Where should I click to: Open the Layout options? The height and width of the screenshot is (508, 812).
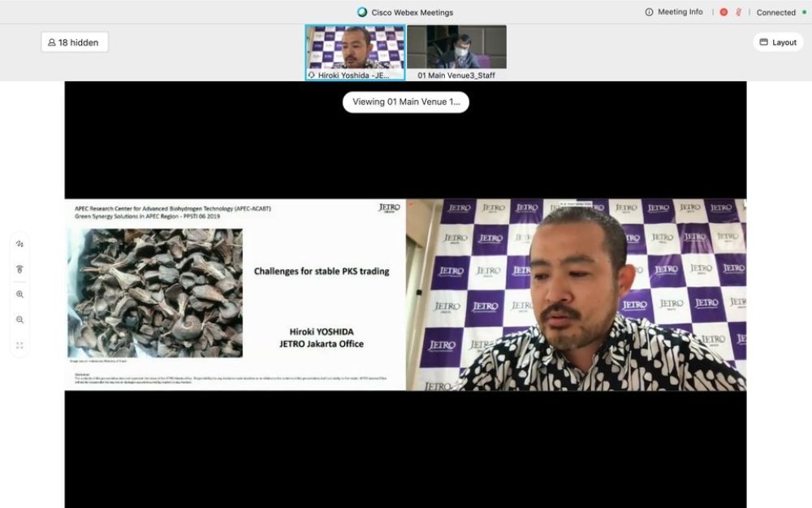pyautogui.click(x=778, y=42)
